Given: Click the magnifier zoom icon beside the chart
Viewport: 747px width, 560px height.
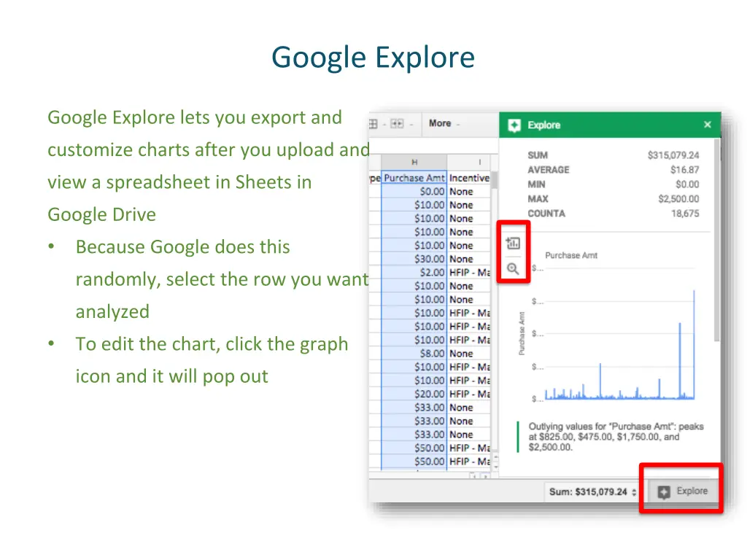Looking at the screenshot, I should [513, 268].
